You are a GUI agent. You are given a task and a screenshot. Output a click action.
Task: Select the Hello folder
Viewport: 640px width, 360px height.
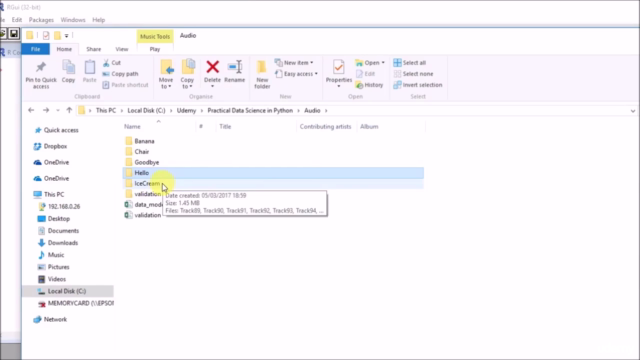click(x=273, y=173)
